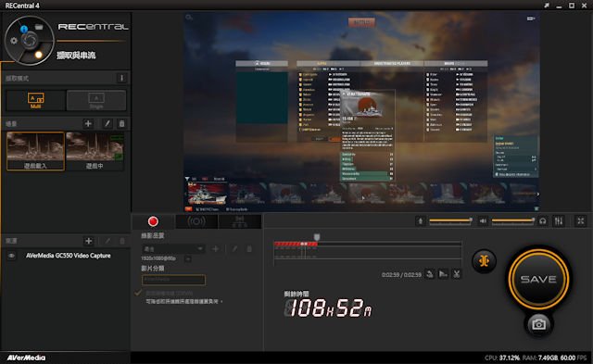Expand capture mode options menu
This screenshot has height=364, width=593.
coord(121,78)
